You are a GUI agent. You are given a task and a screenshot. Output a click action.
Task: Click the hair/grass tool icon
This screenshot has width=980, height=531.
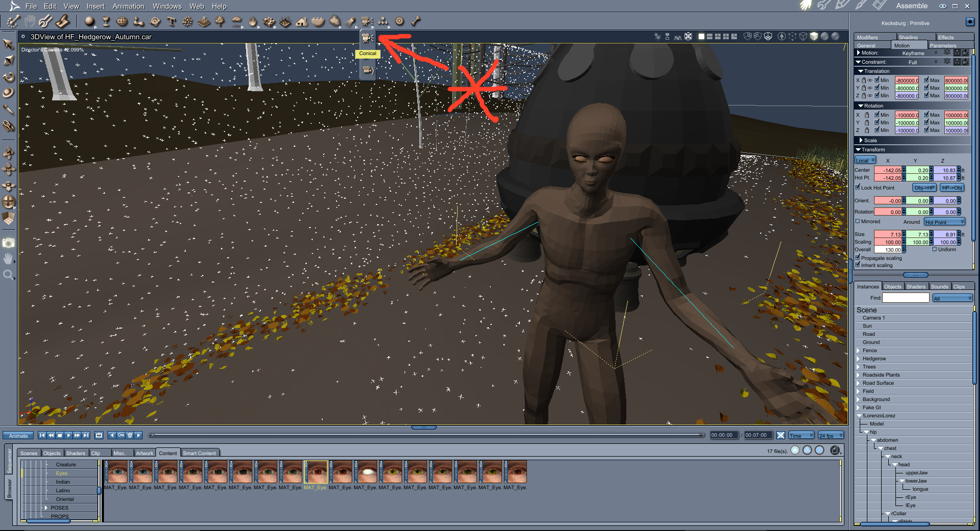coord(285,21)
